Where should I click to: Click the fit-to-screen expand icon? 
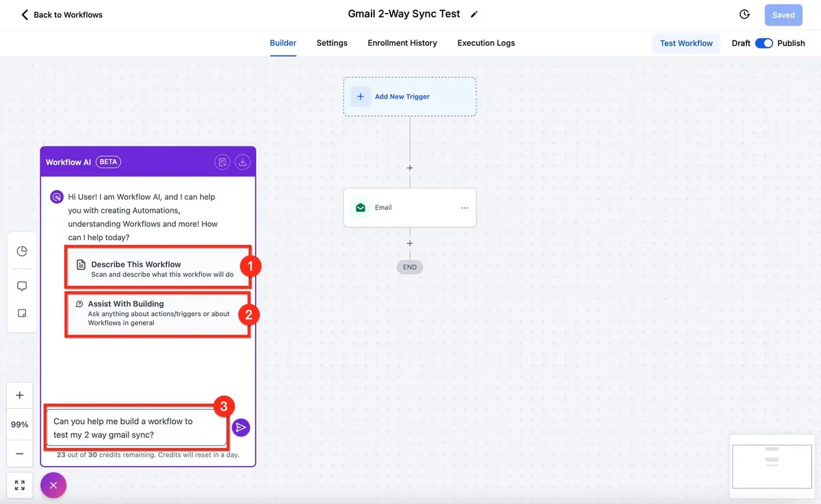20,486
